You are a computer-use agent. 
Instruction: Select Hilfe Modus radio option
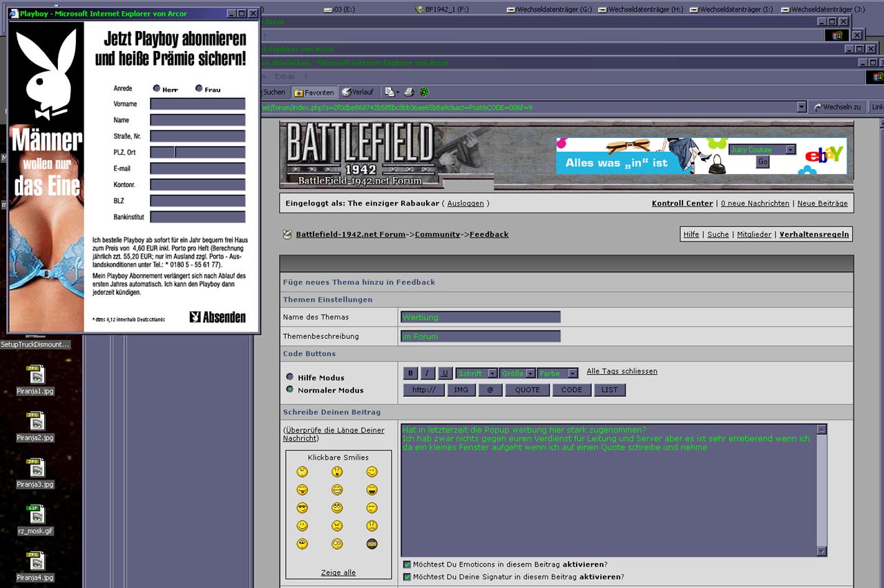point(290,377)
